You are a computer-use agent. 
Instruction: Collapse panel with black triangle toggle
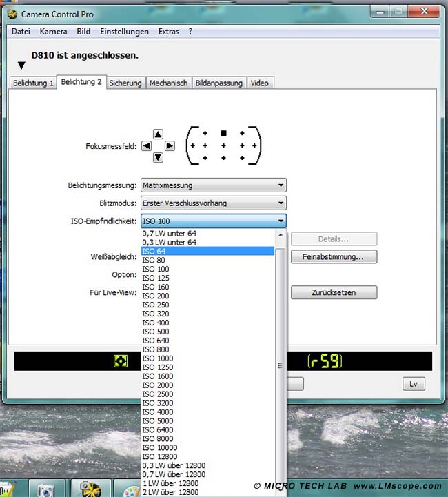click(21, 65)
